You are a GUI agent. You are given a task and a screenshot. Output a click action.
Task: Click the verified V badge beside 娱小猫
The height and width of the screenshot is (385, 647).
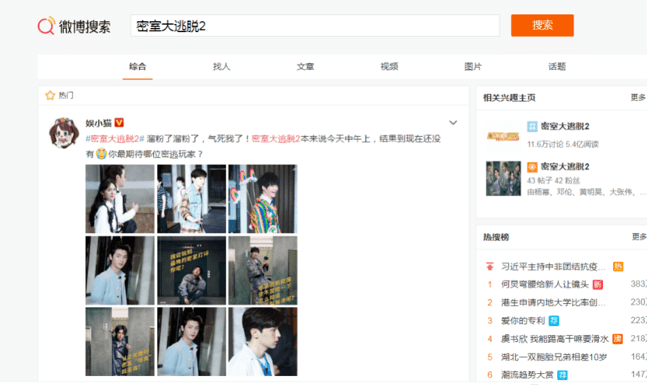click(119, 123)
